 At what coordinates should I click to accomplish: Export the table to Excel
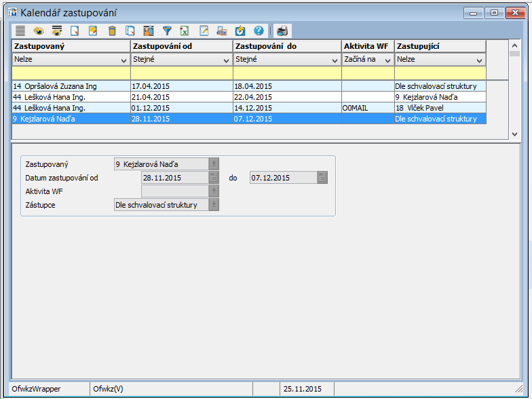coord(185,31)
